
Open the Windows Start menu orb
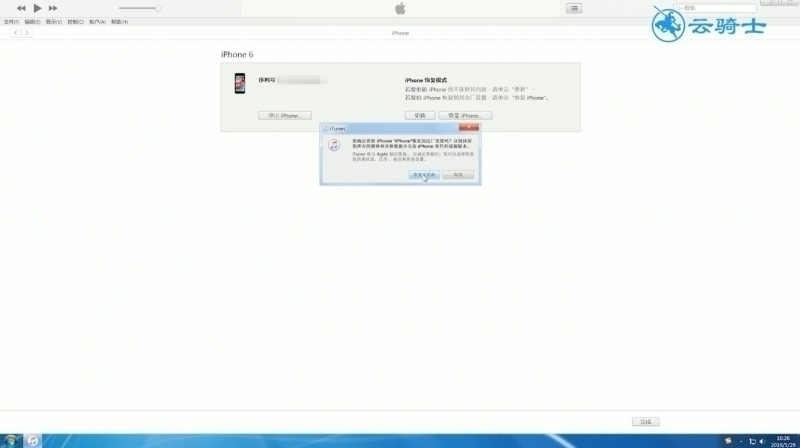11,441
